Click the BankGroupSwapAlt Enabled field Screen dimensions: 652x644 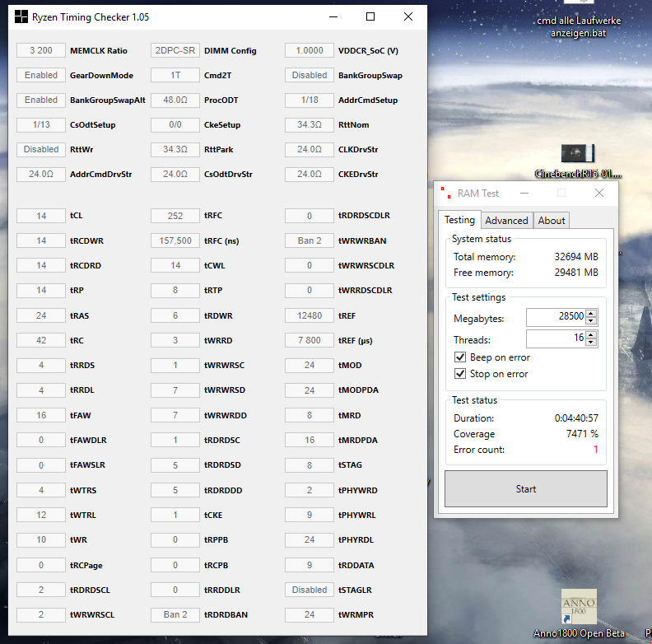pyautogui.click(x=41, y=100)
